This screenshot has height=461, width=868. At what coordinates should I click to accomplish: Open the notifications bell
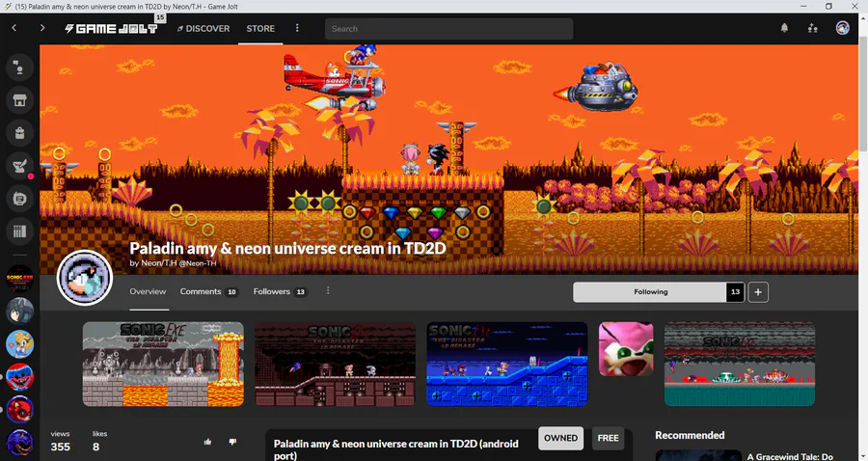click(784, 28)
